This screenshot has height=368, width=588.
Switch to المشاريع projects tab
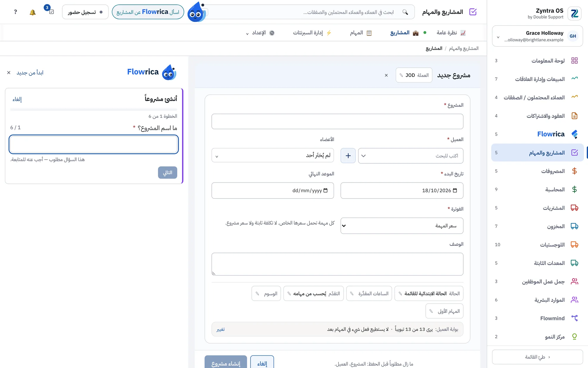coord(405,33)
